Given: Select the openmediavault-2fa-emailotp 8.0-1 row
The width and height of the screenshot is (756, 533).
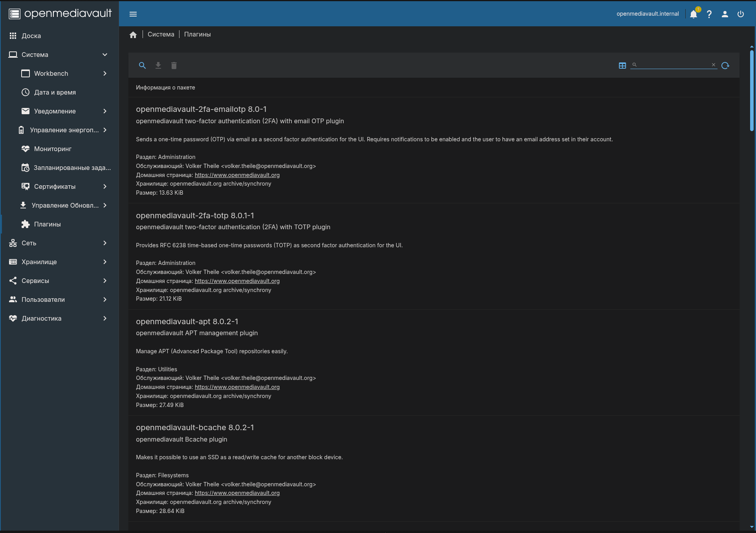Looking at the screenshot, I should [434, 150].
